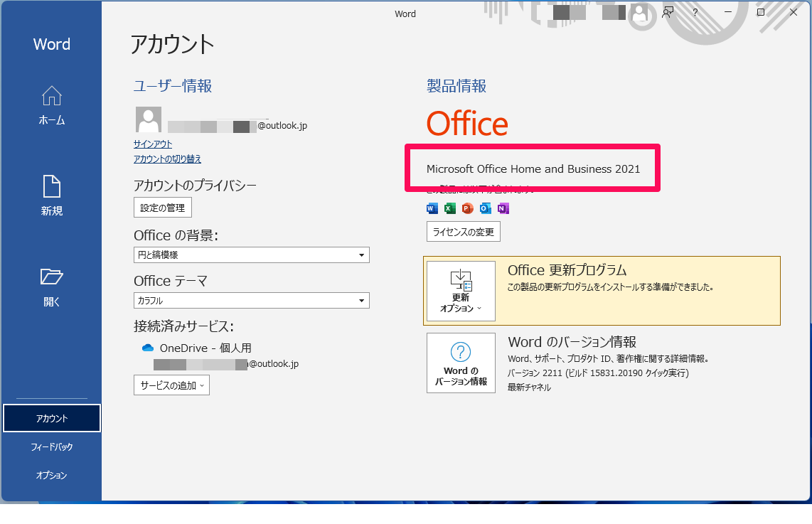Click the 'ユーザー情報' heading
Screen dimensions: 812x524
coord(173,86)
